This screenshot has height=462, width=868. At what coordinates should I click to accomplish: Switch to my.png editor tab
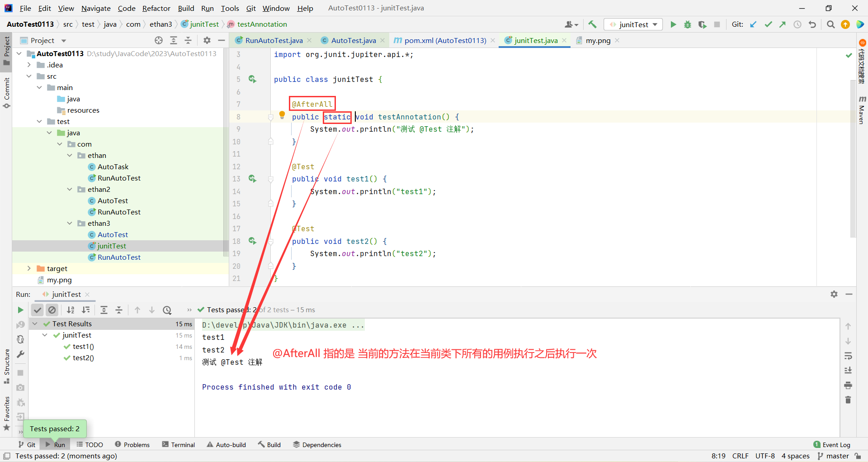tap(598, 40)
